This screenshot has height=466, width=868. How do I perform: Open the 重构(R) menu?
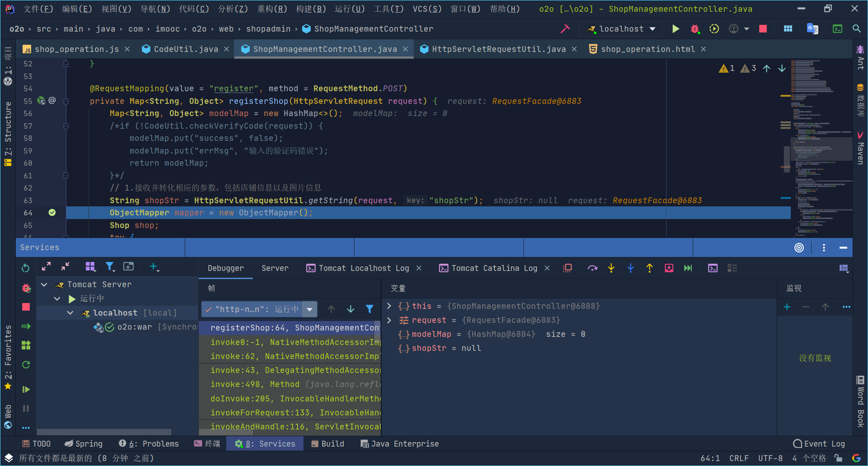coord(272,9)
